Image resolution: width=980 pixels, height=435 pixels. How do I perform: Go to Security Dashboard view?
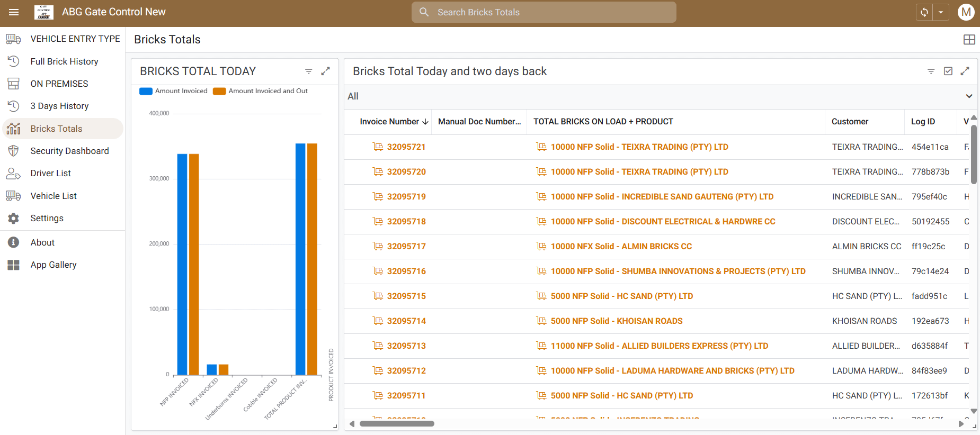click(x=69, y=151)
